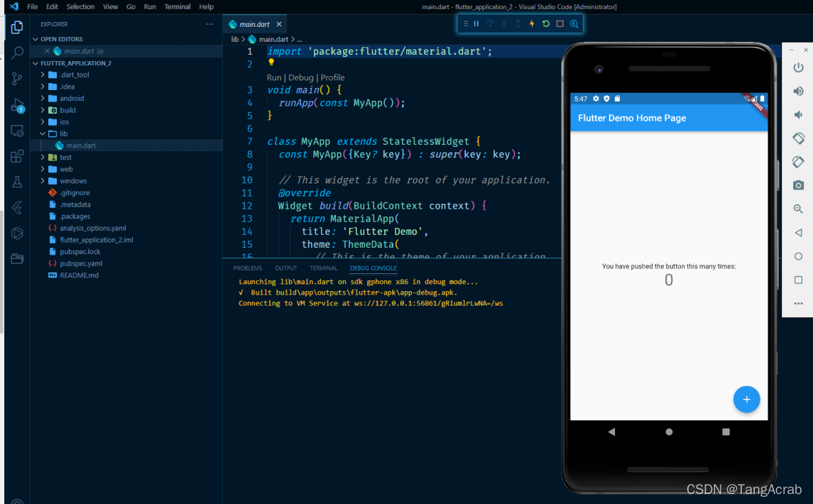Click emulator volume up button
The image size is (813, 504).
(x=798, y=92)
